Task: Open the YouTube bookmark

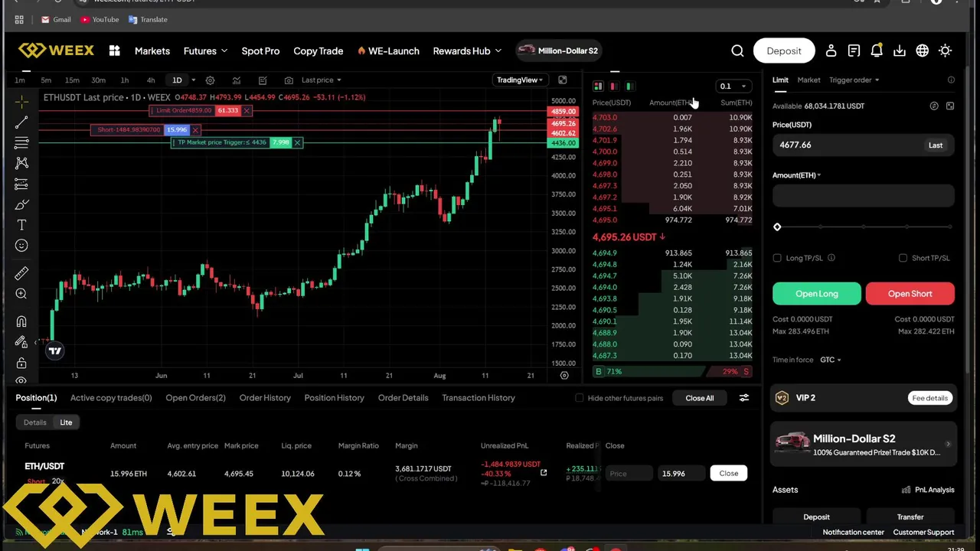Action: pyautogui.click(x=100, y=19)
